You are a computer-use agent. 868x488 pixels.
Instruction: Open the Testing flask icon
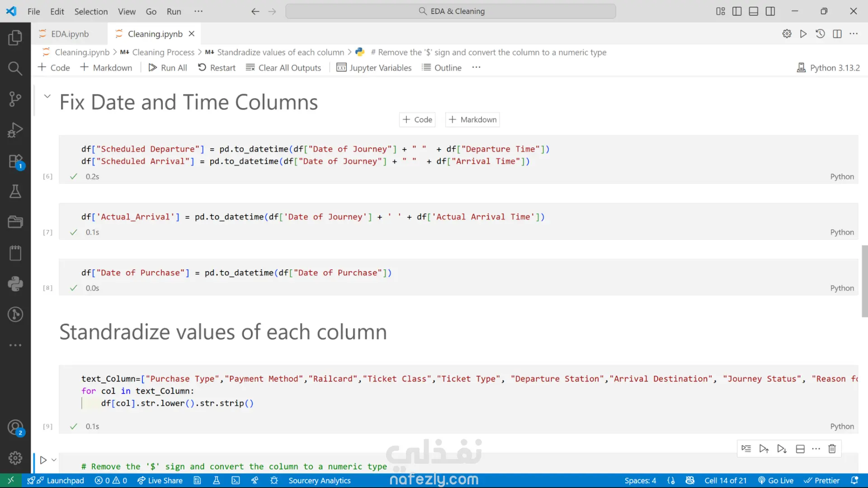(15, 192)
